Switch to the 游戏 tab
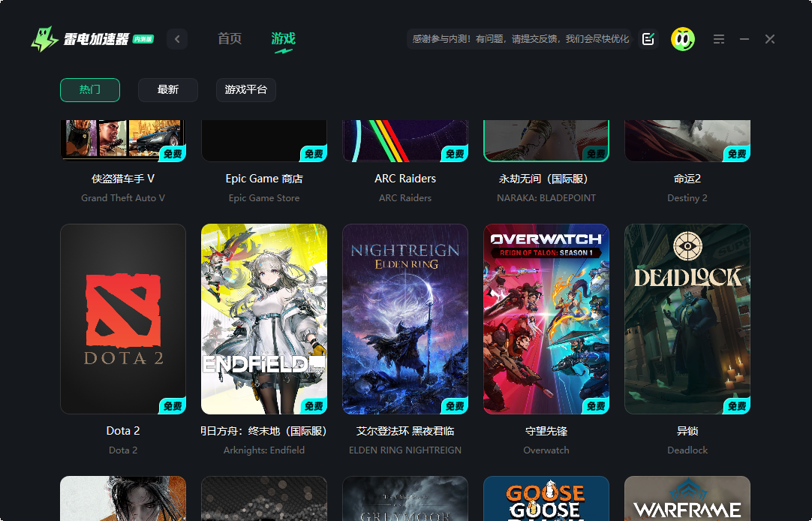The height and width of the screenshot is (521, 812). 283,38
